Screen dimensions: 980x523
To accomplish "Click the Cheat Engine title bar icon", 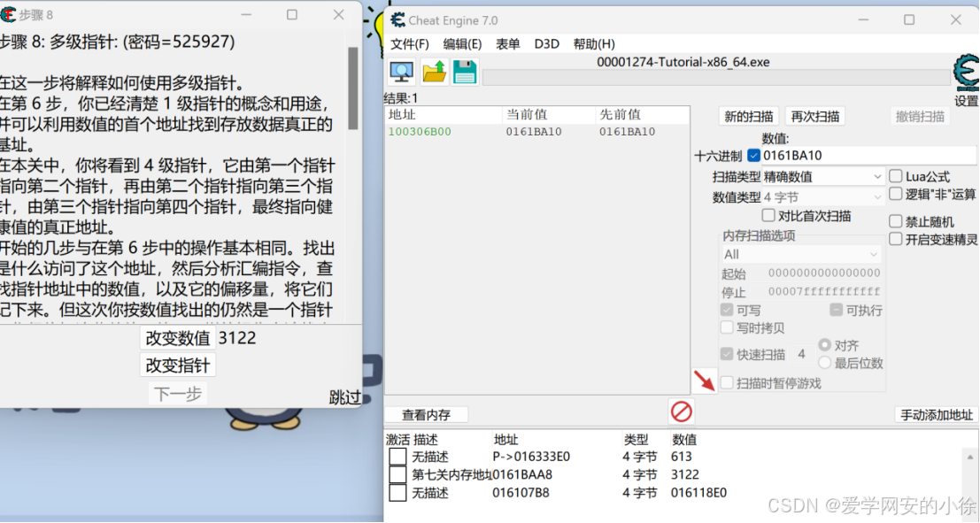I will (398, 20).
